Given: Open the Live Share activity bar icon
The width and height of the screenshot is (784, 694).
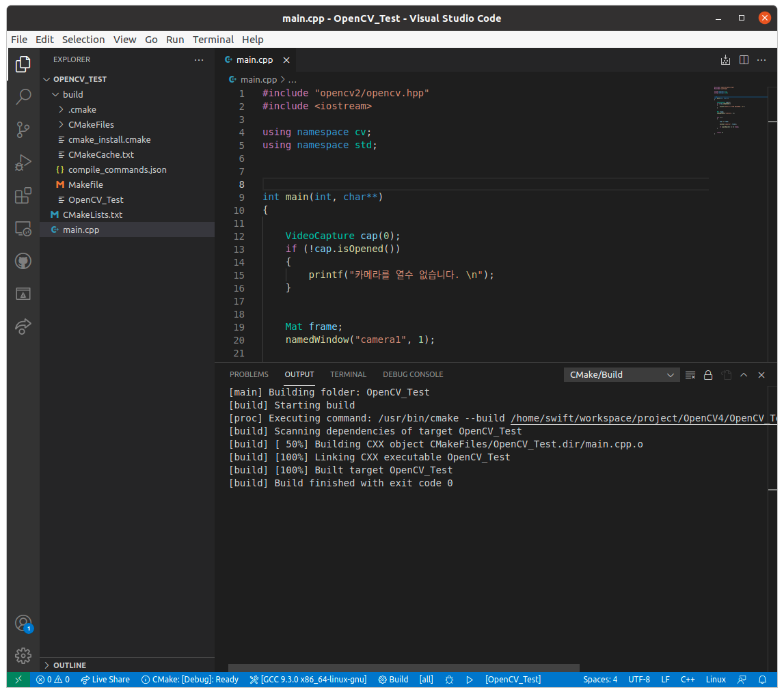Looking at the screenshot, I should pos(23,327).
